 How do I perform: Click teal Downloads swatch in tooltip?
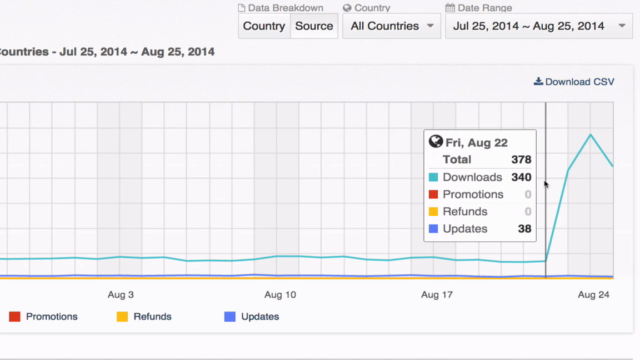[433, 177]
